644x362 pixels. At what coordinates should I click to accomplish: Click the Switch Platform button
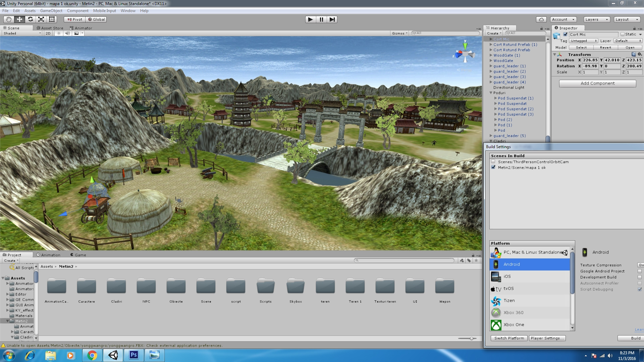click(509, 338)
